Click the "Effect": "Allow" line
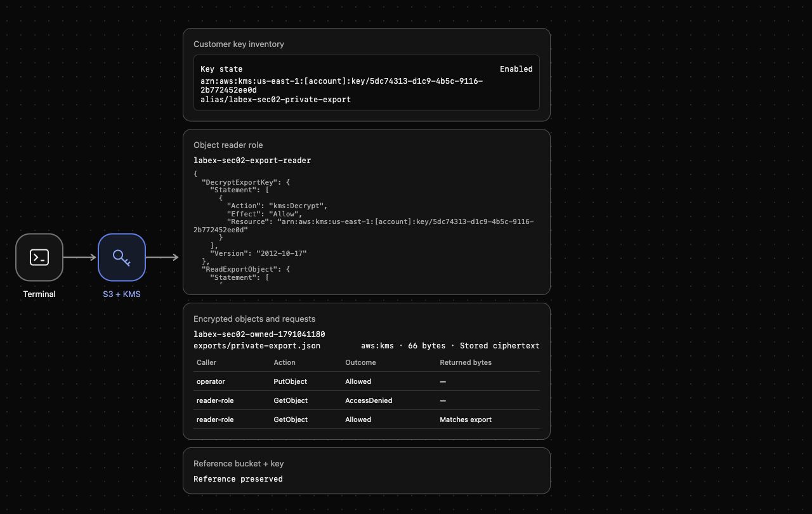Viewport: 812px width, 514px height. (x=265, y=214)
